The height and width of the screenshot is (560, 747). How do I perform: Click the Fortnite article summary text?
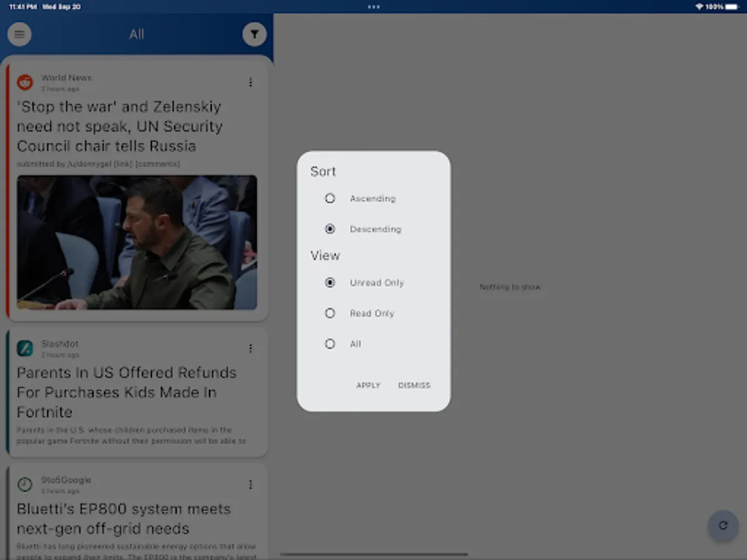point(131,435)
